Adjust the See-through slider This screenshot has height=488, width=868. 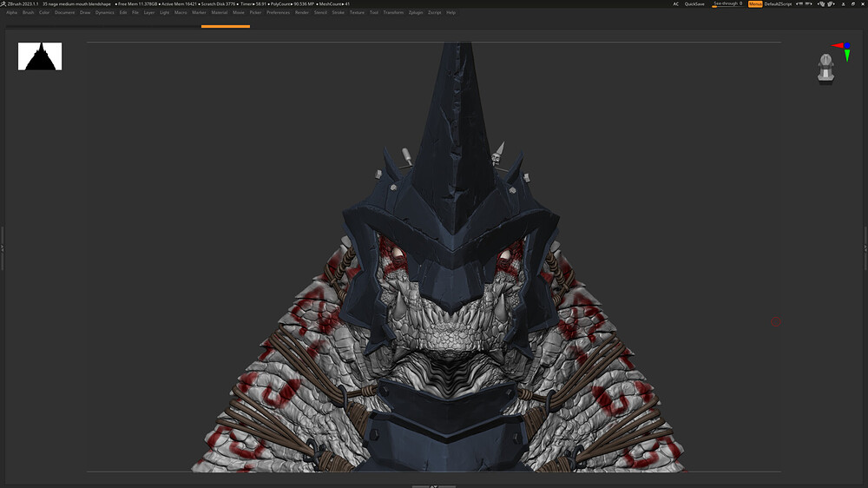[x=727, y=4]
